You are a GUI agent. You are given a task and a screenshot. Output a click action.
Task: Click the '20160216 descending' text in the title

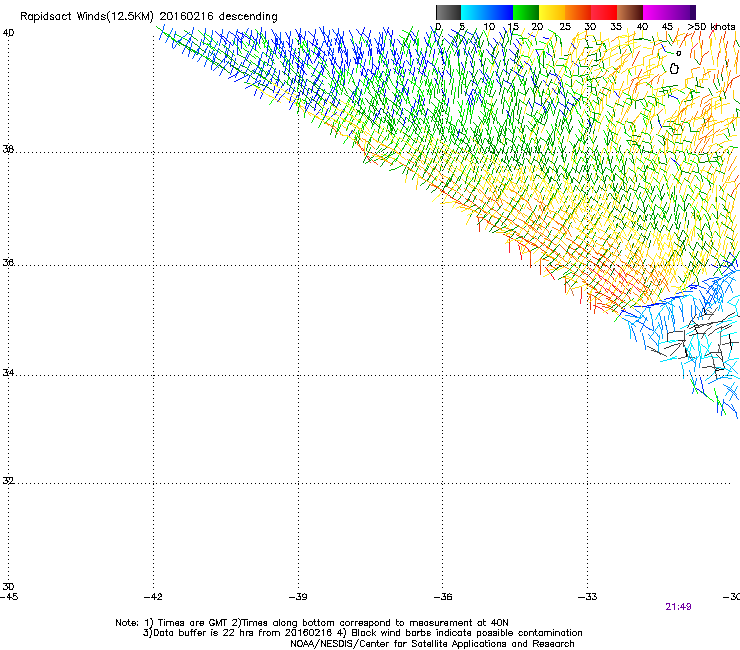pyautogui.click(x=219, y=17)
